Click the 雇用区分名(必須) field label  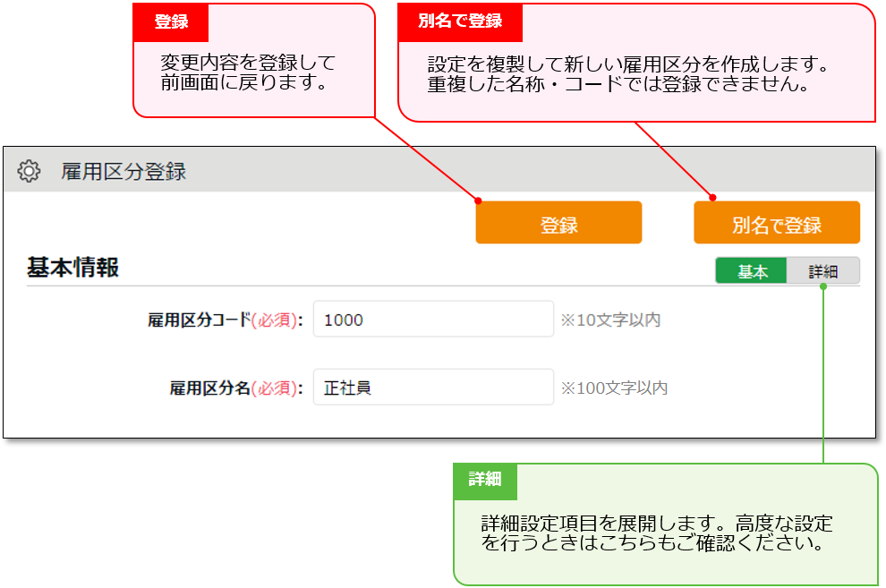coord(235,388)
